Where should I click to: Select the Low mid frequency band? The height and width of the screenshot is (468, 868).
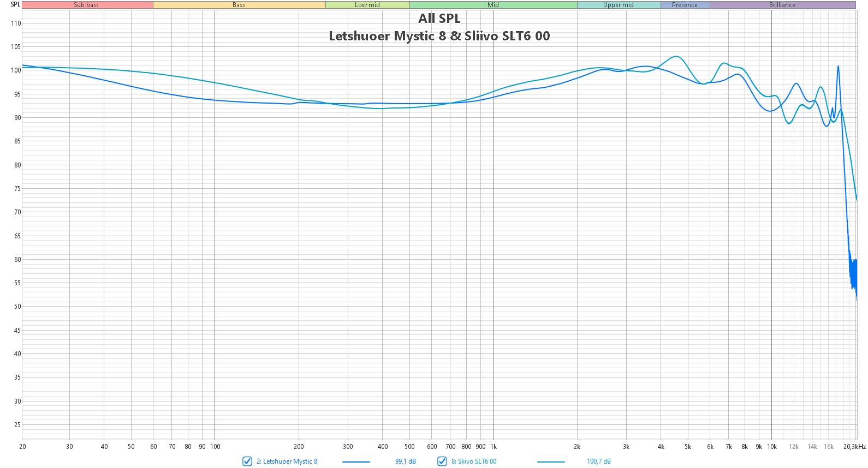(367, 5)
